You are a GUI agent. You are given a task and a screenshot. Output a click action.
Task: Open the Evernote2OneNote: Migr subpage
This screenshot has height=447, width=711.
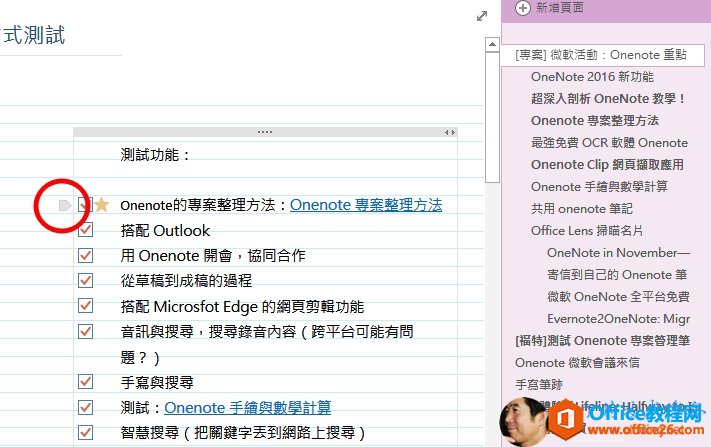point(618,319)
